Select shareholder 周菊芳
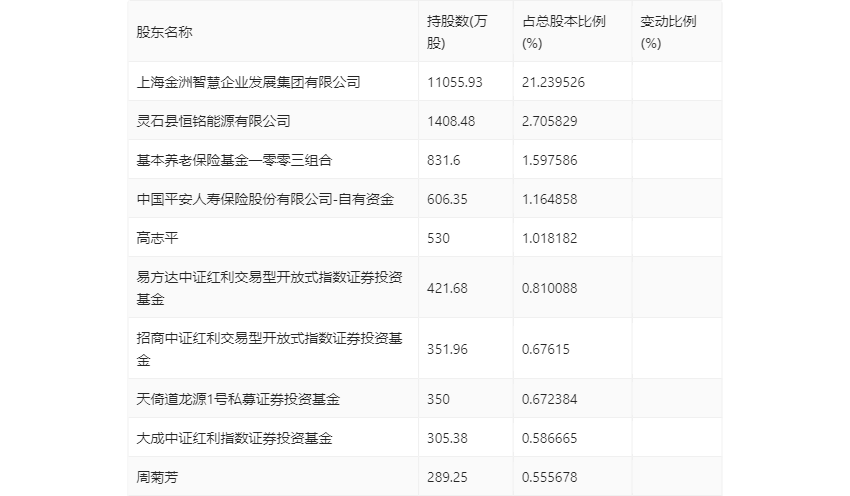The image size is (850, 496). (x=157, y=477)
